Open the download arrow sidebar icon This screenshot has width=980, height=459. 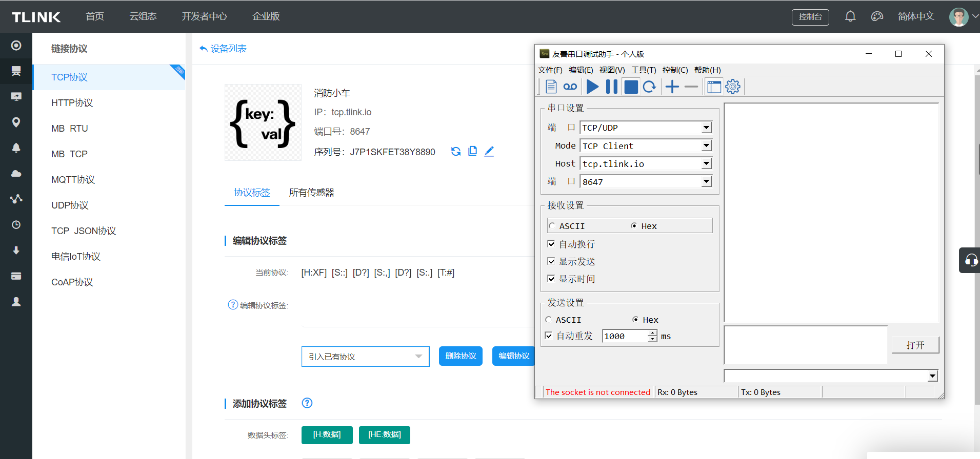coord(16,250)
